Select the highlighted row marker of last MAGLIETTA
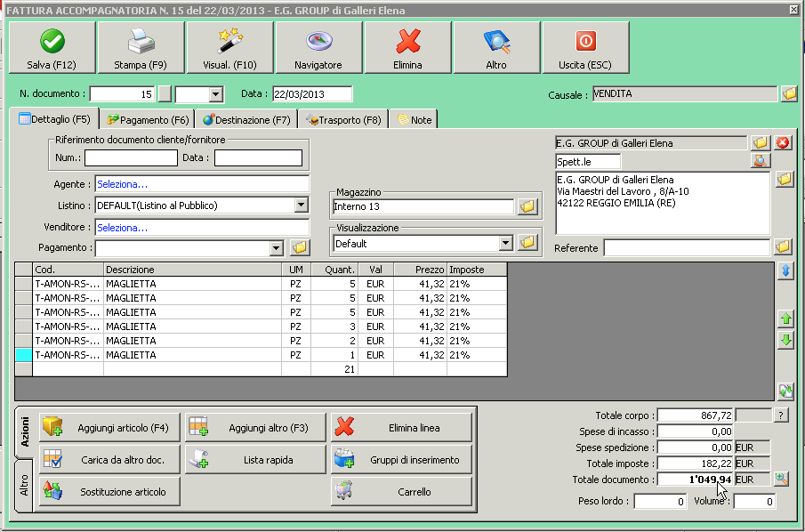Image resolution: width=805 pixels, height=532 pixels. coord(24,355)
